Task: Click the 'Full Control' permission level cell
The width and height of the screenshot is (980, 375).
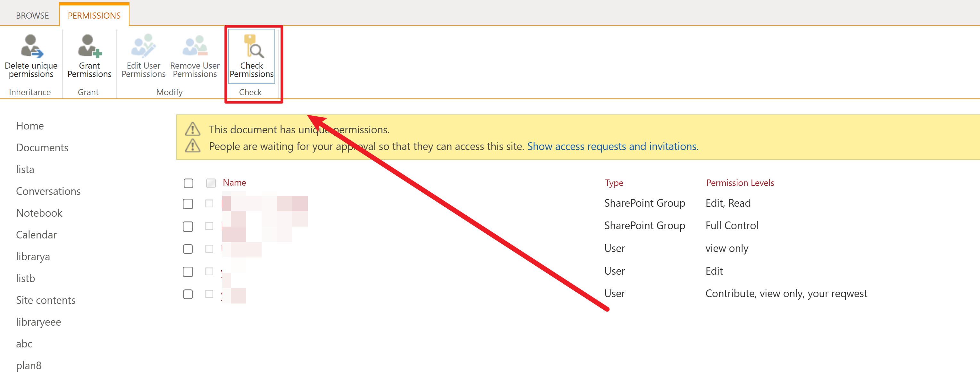Action: (732, 226)
